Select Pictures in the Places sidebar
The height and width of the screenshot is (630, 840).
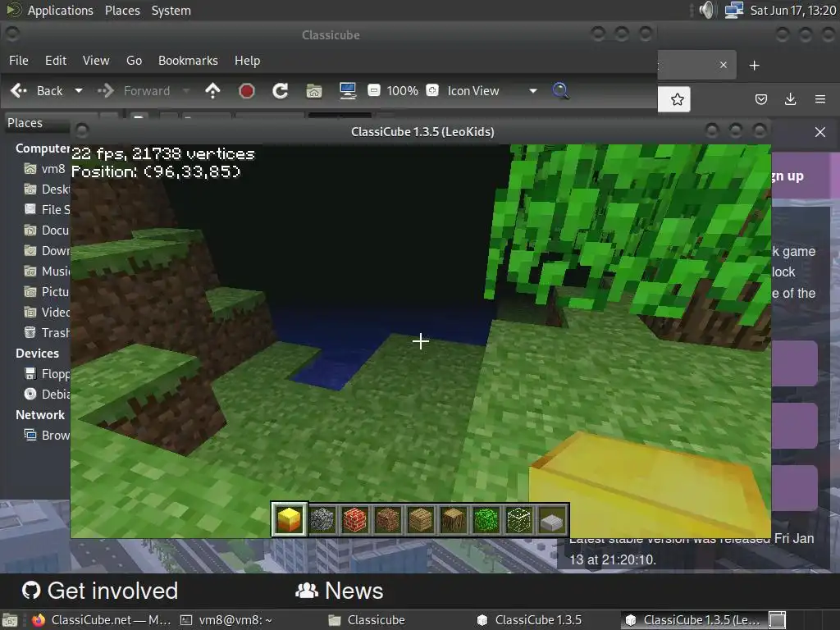pos(46,291)
